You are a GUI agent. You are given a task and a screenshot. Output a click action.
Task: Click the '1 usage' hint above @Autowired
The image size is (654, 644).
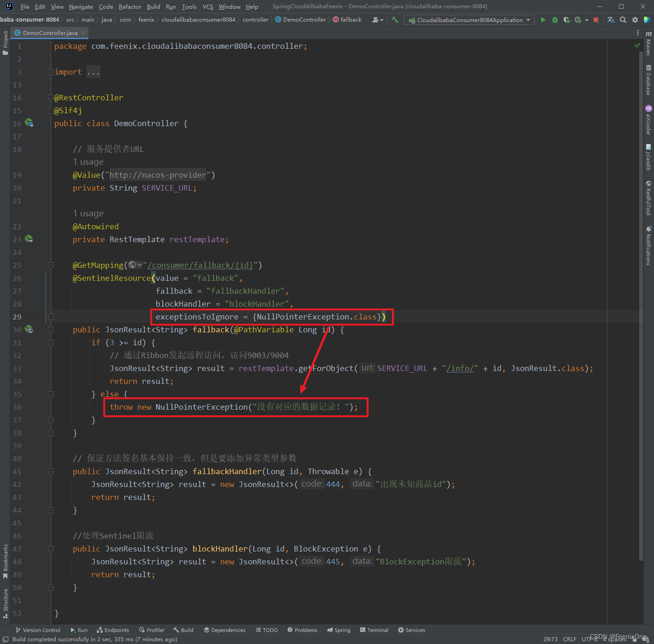[x=88, y=214]
